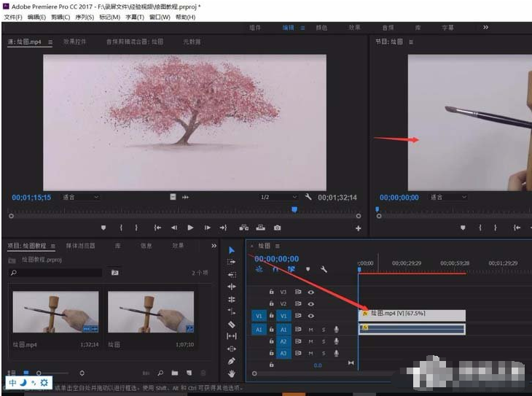Image resolution: width=532 pixels, height=396 pixels.
Task: Click the source timecode 00;01;15;15
Action: click(x=32, y=197)
